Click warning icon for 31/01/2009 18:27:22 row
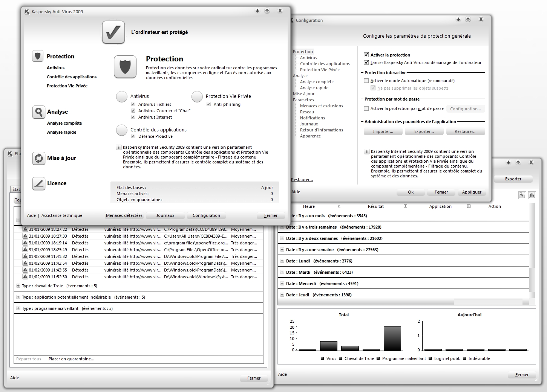The height and width of the screenshot is (392, 547). pyautogui.click(x=25, y=229)
